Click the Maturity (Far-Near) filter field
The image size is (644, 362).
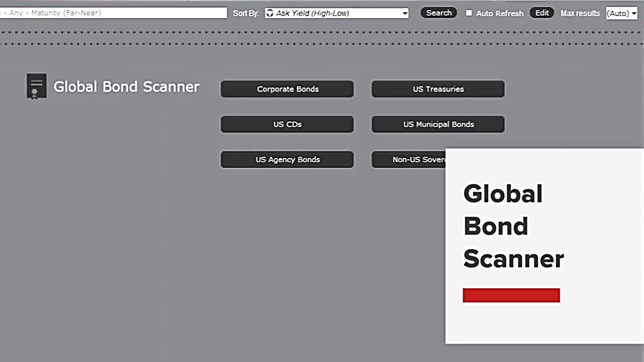(x=113, y=13)
